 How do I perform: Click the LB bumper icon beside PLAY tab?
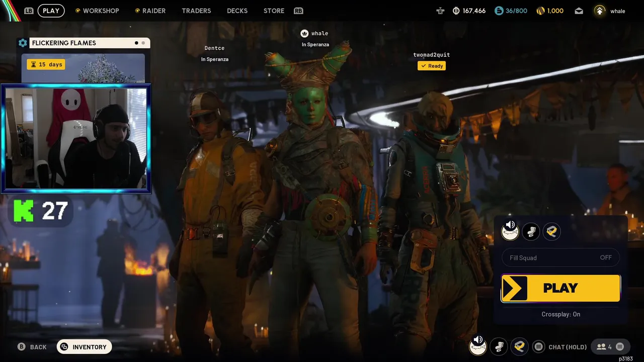tap(29, 11)
